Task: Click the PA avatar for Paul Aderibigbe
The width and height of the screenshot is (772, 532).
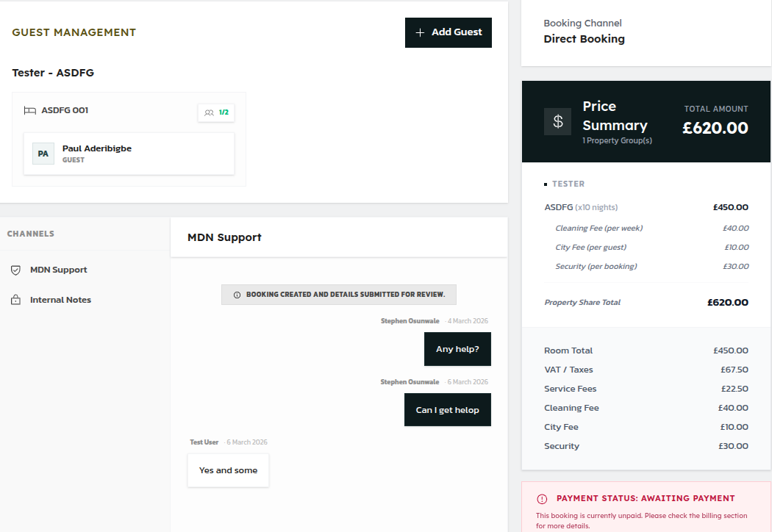Action: (43, 154)
